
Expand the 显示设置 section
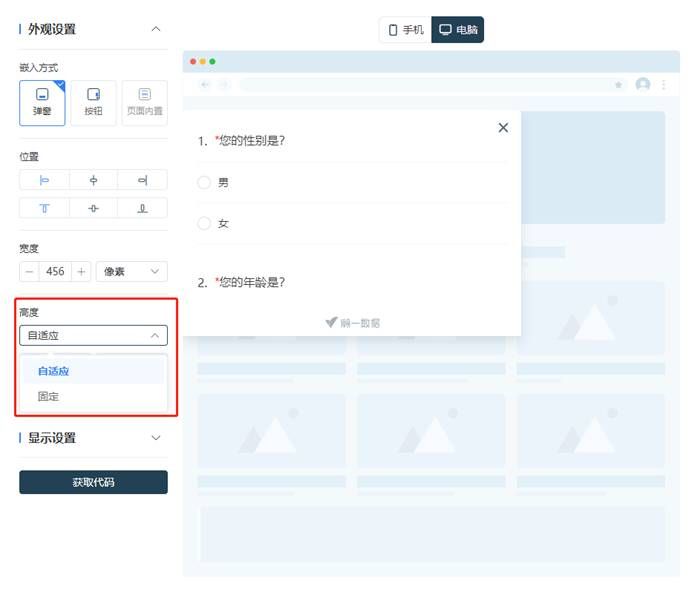156,438
